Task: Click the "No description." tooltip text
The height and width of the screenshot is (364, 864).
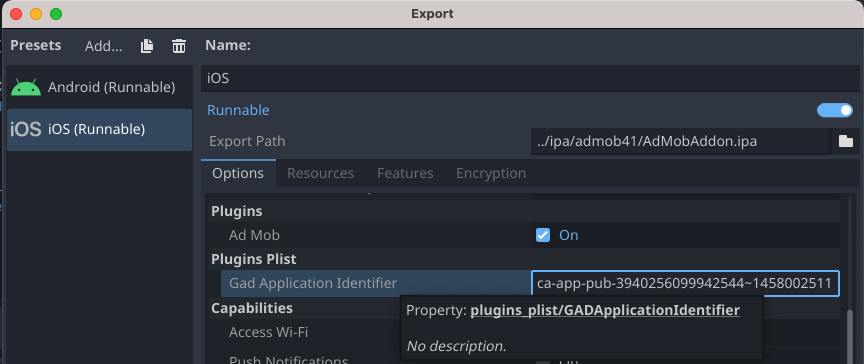Action: pyautogui.click(x=456, y=346)
